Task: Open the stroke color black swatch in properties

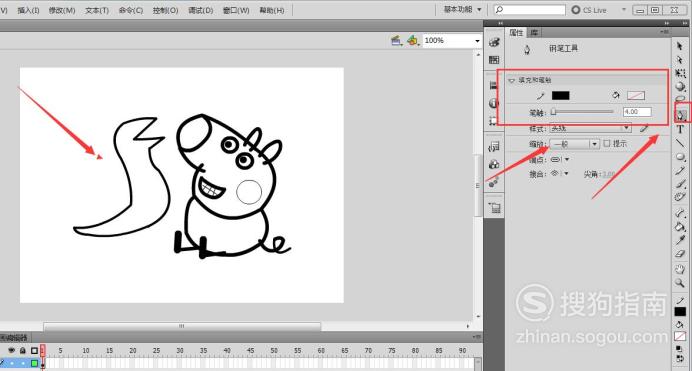Action: (560, 95)
